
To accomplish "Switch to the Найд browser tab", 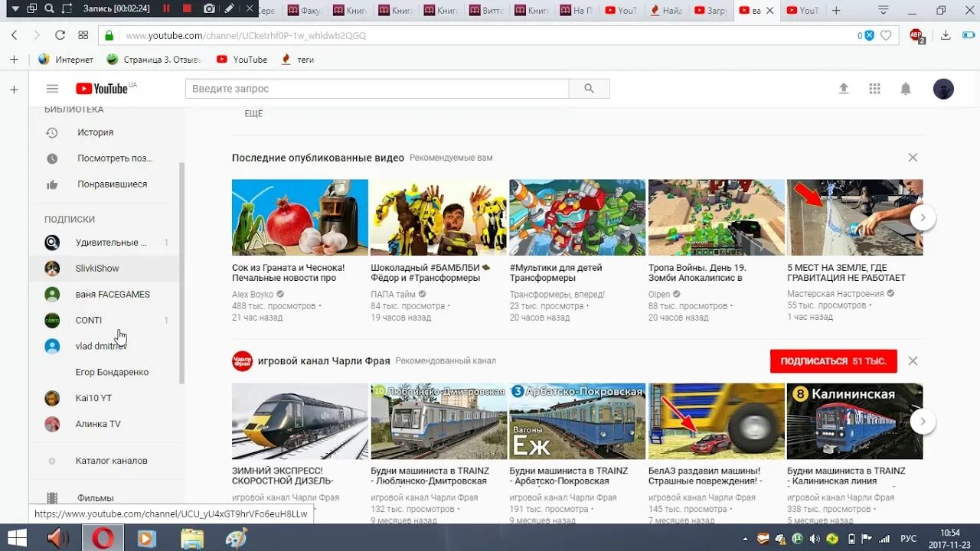I will (x=667, y=10).
